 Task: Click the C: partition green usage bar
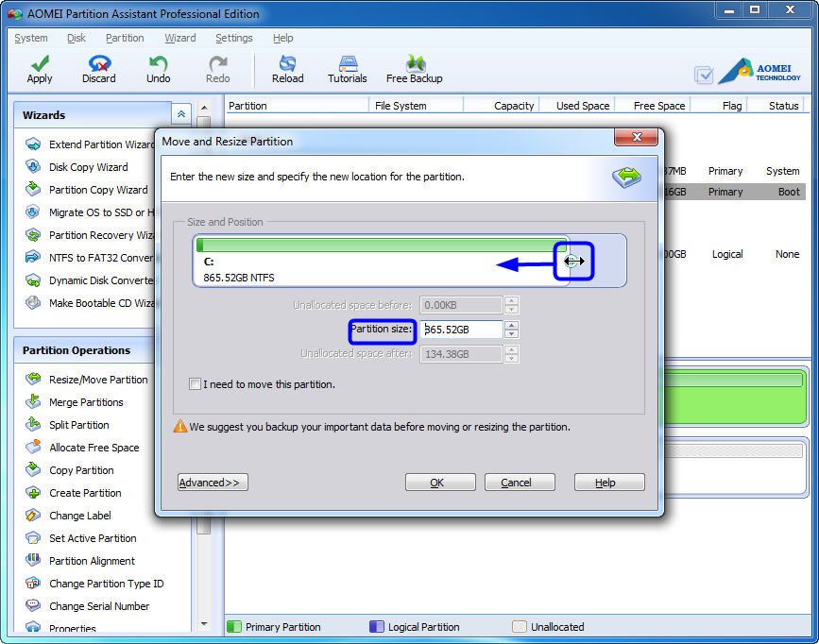tap(382, 245)
